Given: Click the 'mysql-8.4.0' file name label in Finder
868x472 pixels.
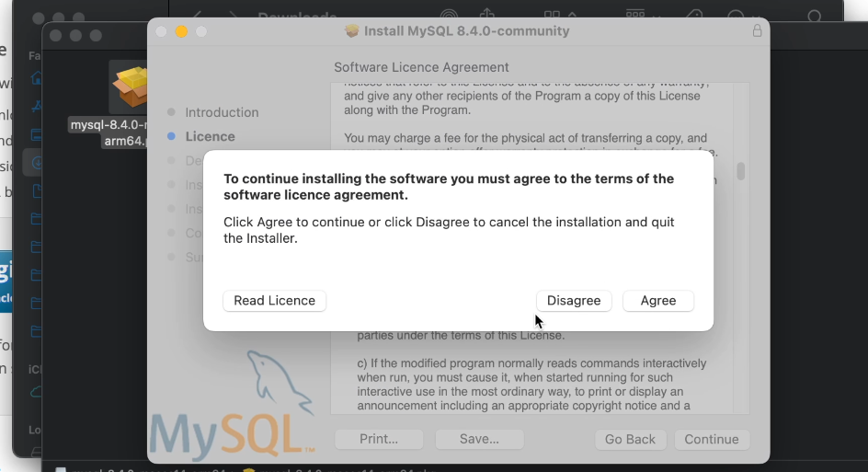Looking at the screenshot, I should tap(108, 132).
